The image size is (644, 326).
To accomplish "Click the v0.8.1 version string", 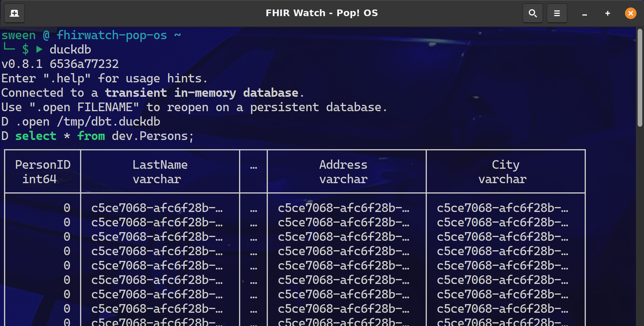I will click(x=22, y=64).
